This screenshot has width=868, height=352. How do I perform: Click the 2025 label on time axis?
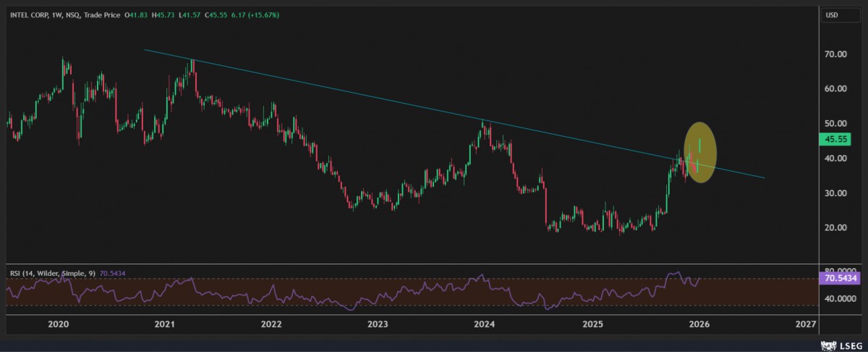(x=592, y=324)
